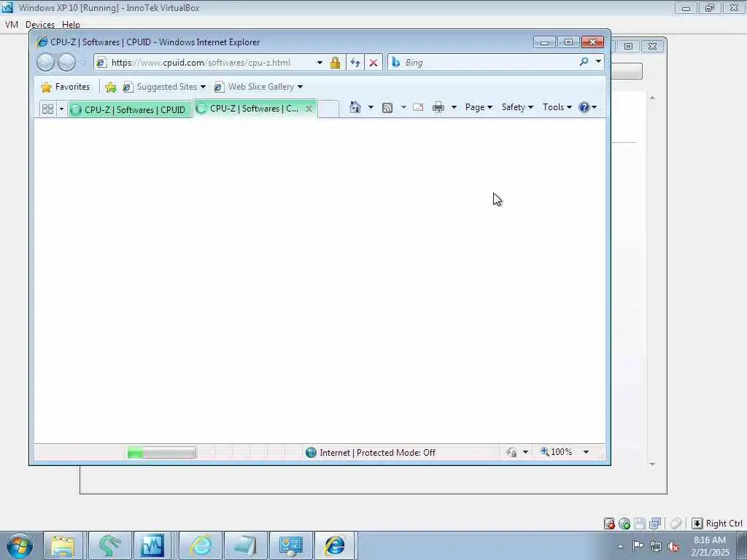Click the Quick Tabs grid icon
The width and height of the screenshot is (747, 560).
coord(47,109)
